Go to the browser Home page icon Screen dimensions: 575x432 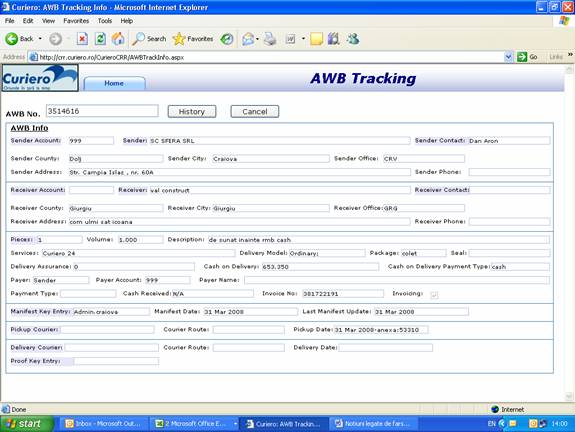118,39
